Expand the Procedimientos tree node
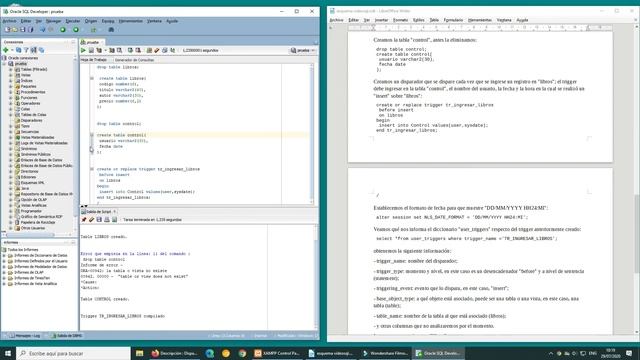The width and height of the screenshot is (640, 360). coord(11,92)
